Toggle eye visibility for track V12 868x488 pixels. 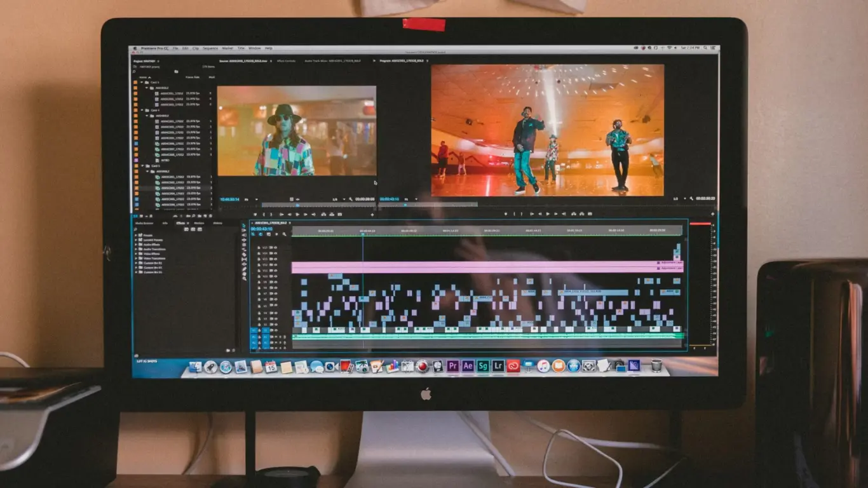click(275, 265)
